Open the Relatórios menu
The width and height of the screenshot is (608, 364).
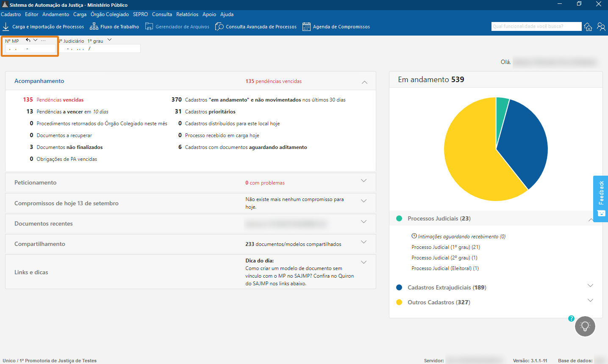[187, 14]
